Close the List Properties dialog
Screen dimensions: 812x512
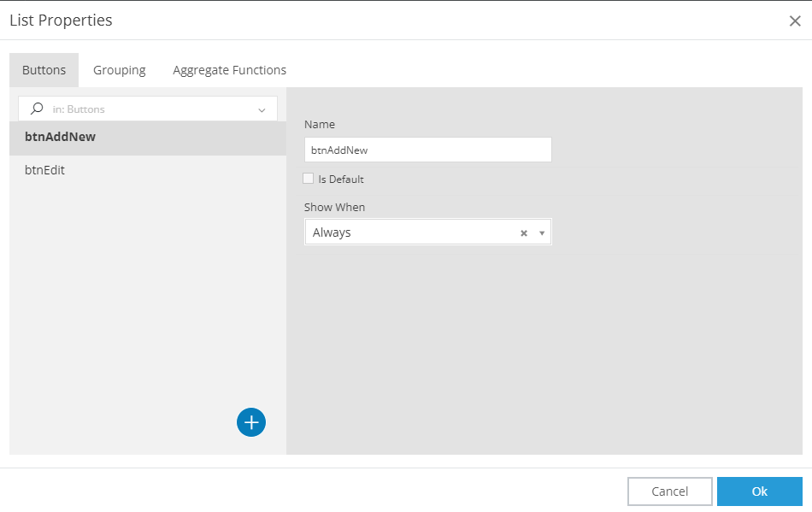(x=795, y=21)
